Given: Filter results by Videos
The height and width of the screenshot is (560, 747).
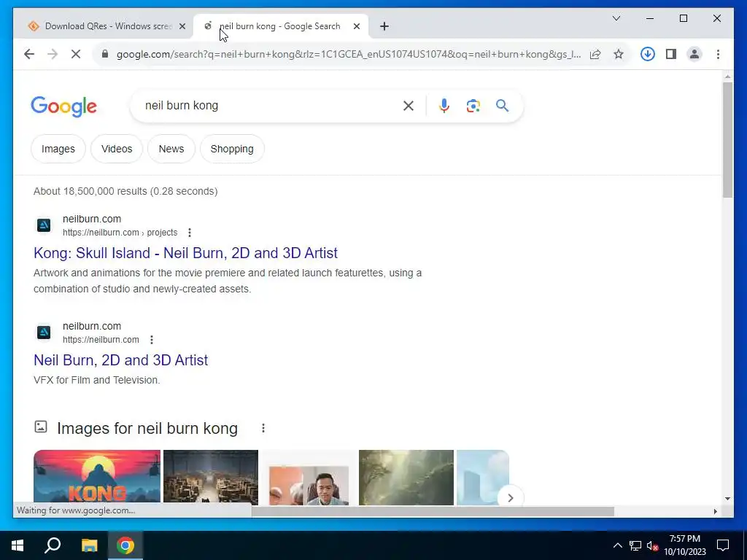Looking at the screenshot, I should (x=117, y=149).
